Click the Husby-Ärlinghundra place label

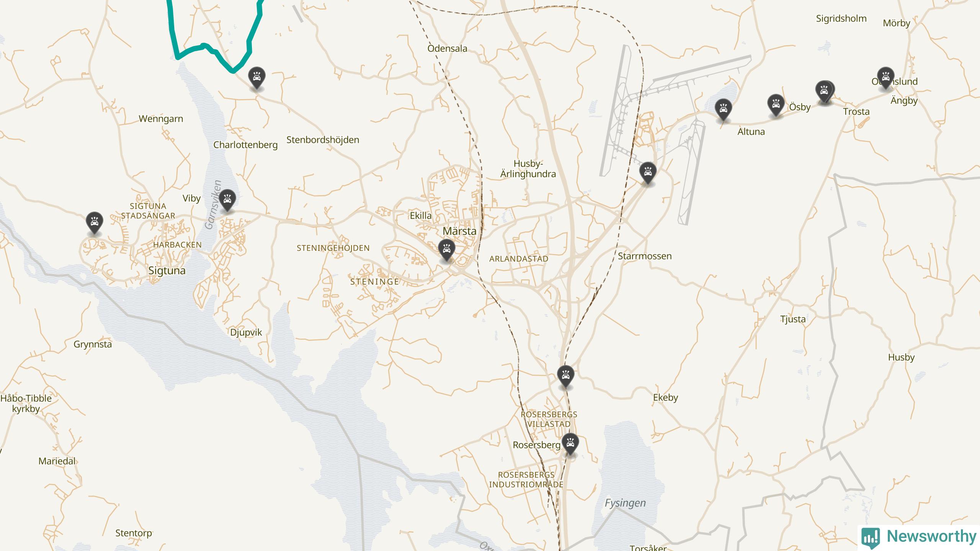[x=528, y=169]
